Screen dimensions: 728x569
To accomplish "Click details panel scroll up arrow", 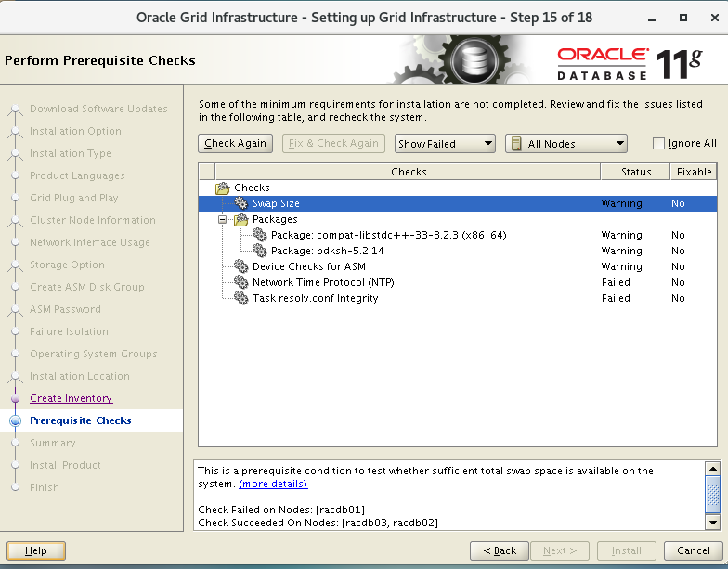I will 712,468.
